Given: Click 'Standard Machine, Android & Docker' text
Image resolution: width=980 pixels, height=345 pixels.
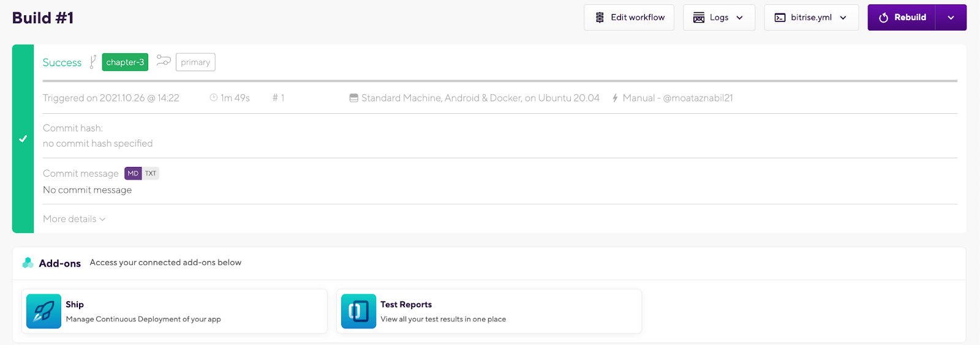Looking at the screenshot, I should pyautogui.click(x=440, y=98).
